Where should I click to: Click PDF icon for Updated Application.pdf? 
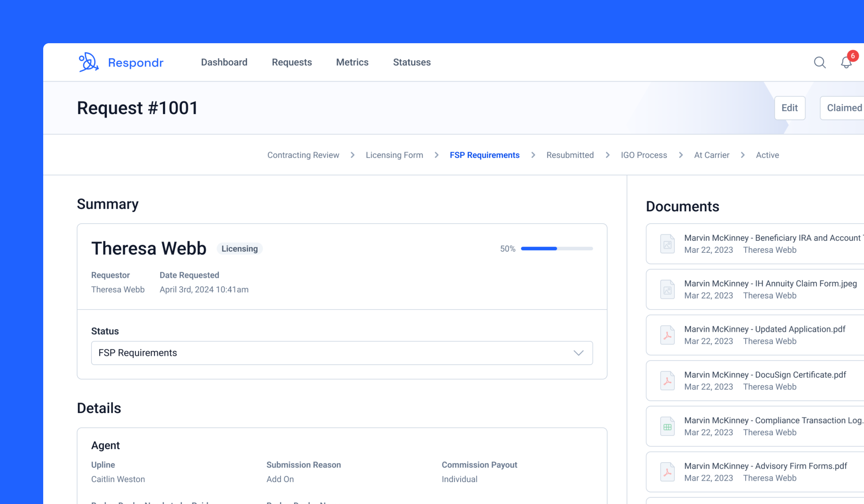[667, 335]
